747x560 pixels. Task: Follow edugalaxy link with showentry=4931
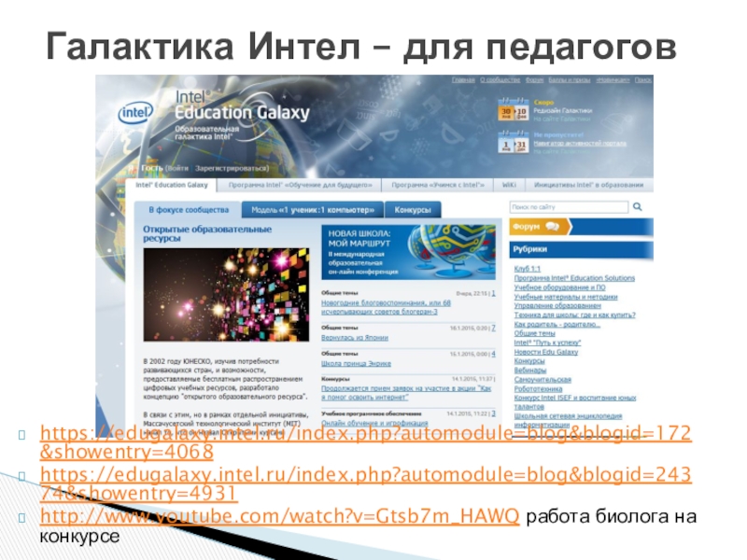(x=365, y=483)
